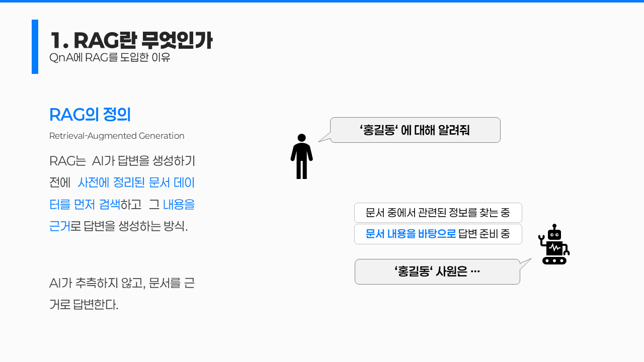
Task: Click the blue strip at the slide top
Action: coord(322,2)
